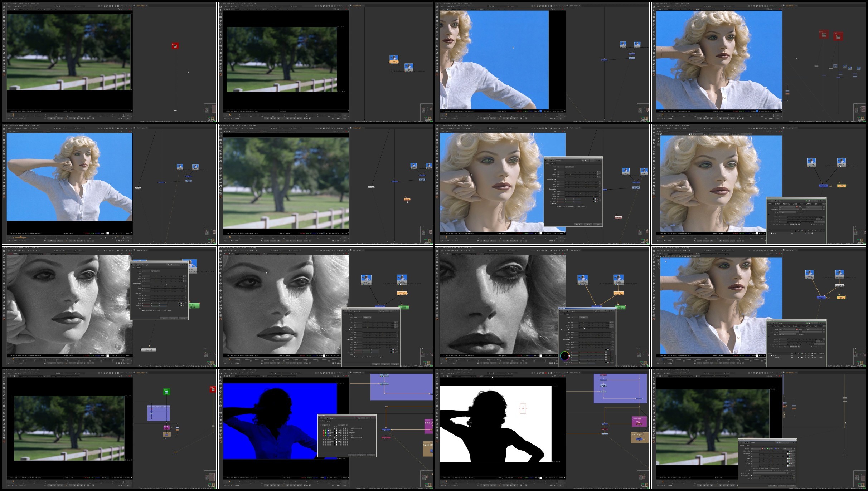Image resolution: width=868 pixels, height=491 pixels.
Task: Click the color wheel in Grain panel
Action: tap(565, 356)
